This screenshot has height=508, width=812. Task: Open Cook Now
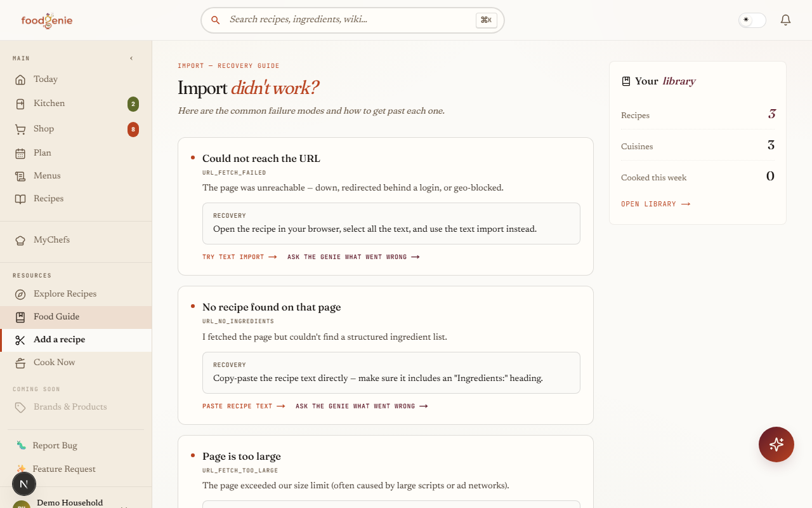[x=76, y=363]
